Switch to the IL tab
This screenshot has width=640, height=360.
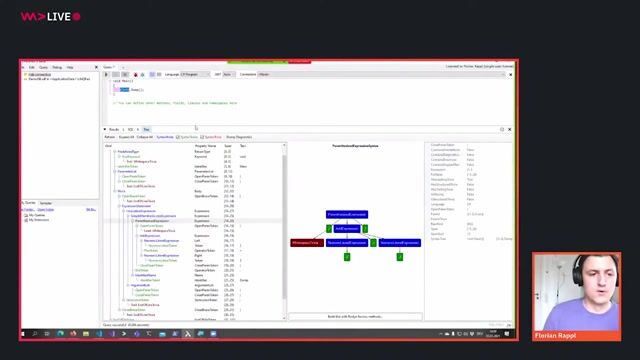(138, 129)
